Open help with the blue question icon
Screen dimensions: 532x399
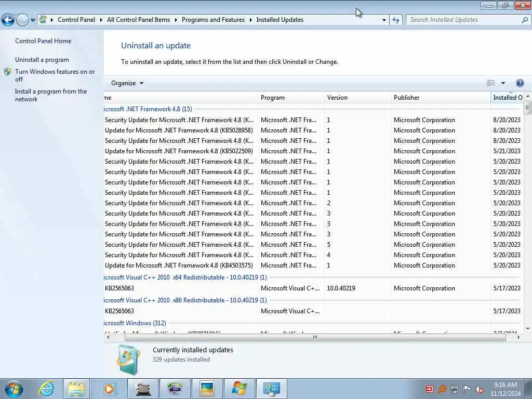(x=520, y=83)
